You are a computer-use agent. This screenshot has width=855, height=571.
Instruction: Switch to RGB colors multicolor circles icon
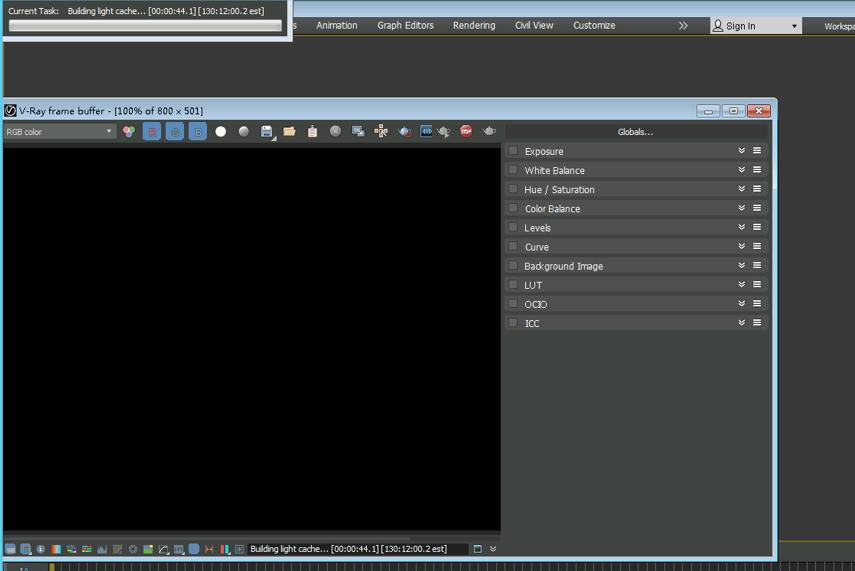129,132
